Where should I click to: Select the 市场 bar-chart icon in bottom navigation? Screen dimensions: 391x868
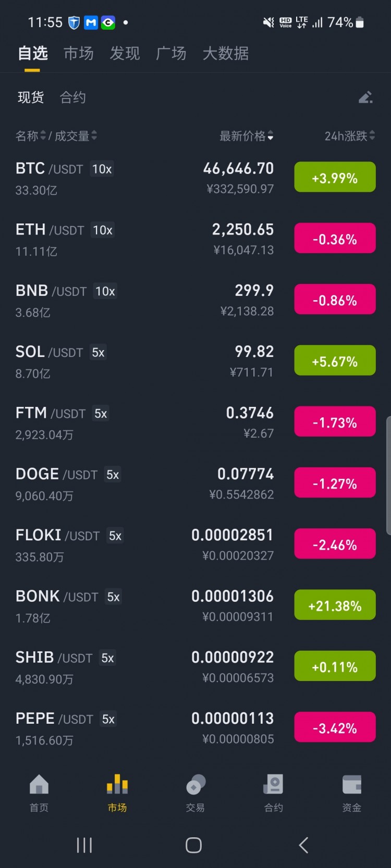117,785
